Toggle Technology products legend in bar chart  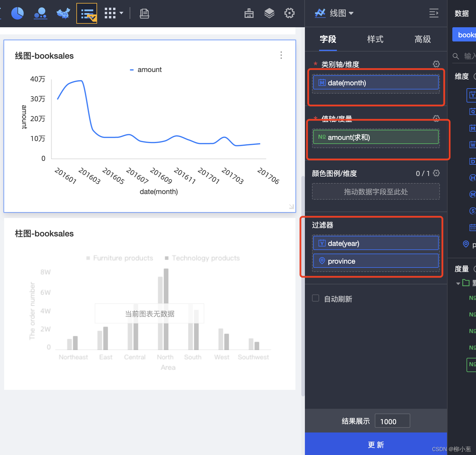pyautogui.click(x=202, y=258)
